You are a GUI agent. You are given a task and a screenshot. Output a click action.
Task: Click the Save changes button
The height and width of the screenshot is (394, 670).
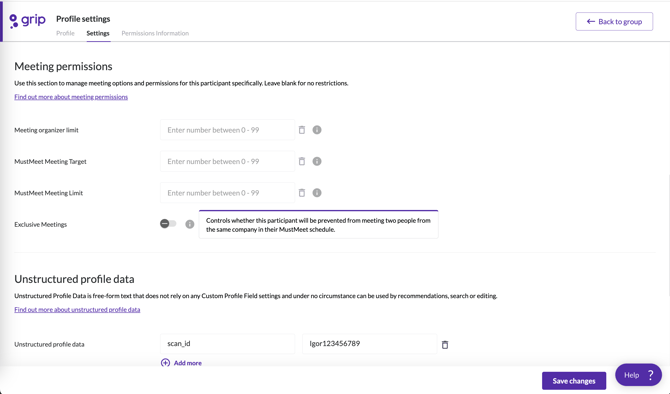click(x=574, y=381)
